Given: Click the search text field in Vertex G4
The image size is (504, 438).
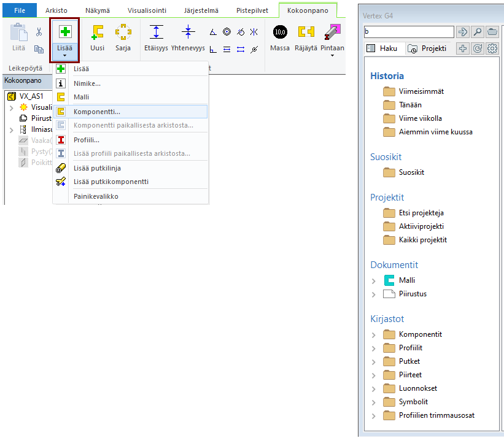Looking at the screenshot, I should pyautogui.click(x=408, y=32).
